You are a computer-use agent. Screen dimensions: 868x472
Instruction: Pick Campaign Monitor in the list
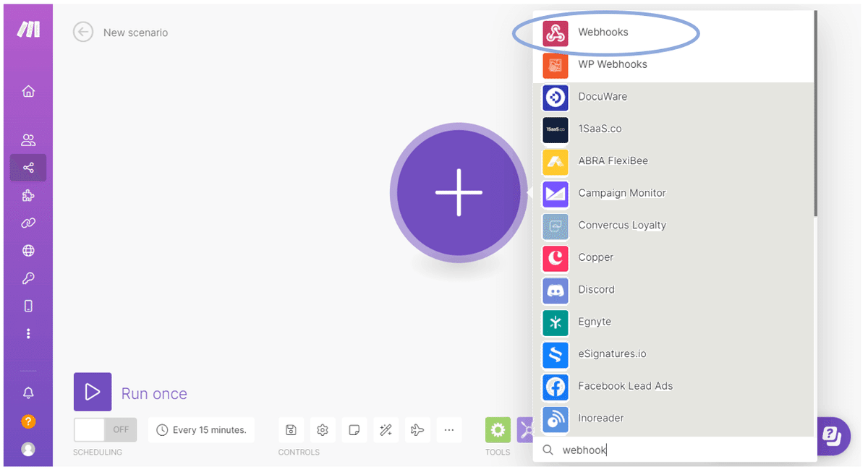pos(673,193)
